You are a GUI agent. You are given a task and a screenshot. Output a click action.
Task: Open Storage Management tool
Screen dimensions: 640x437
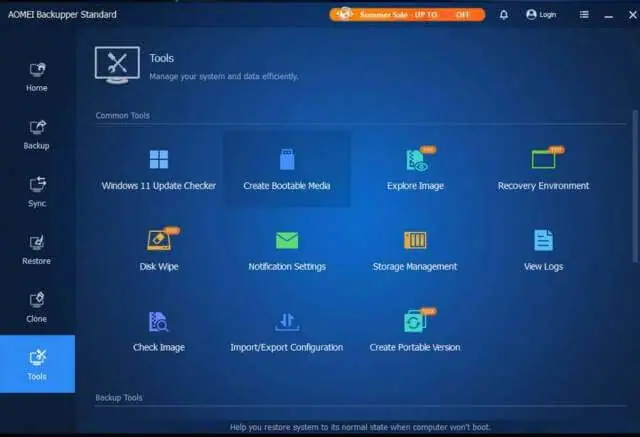tap(415, 250)
